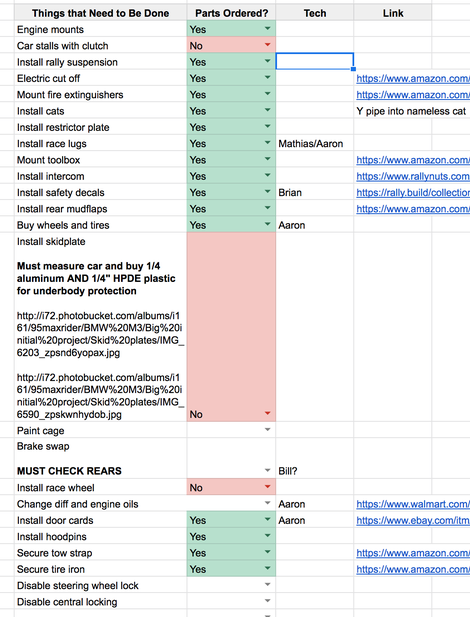Open dropdown arrow for Mount fire extinguishers
The image size is (470, 617).
(x=268, y=94)
